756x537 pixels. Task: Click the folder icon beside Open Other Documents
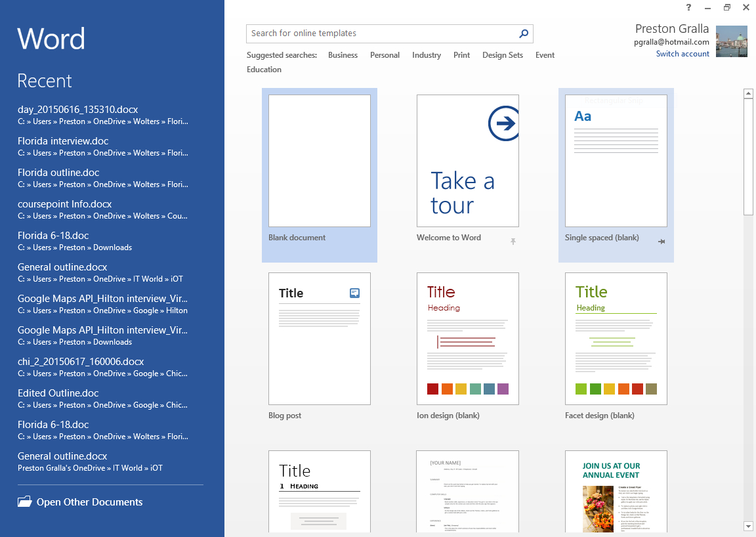(25, 502)
